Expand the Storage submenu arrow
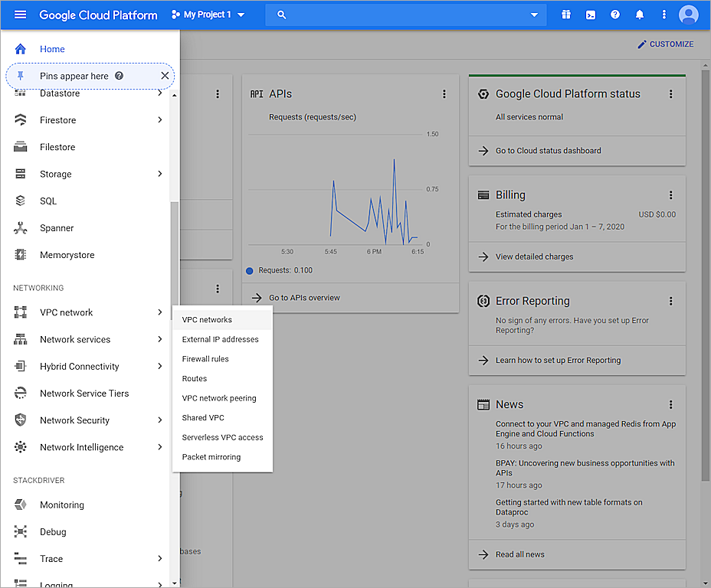Screen dimensions: 711x588 click(159, 174)
